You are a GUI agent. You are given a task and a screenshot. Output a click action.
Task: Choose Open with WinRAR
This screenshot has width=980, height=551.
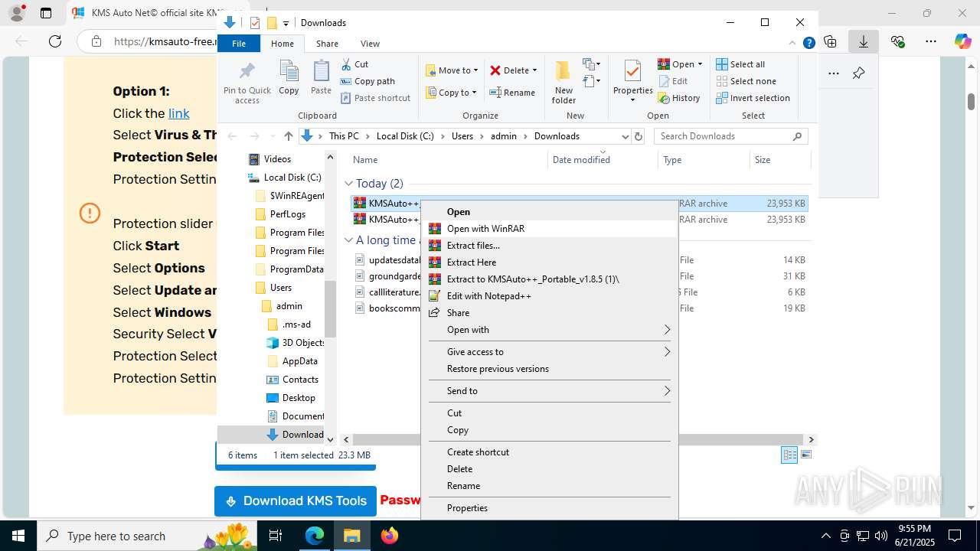click(x=550, y=229)
